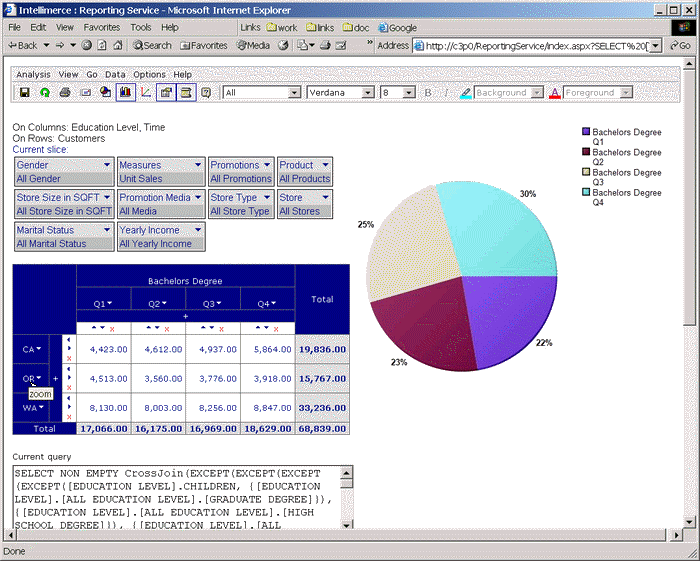This screenshot has height=561, width=700.
Task: Click the left arrow in CA row
Action: pyautogui.click(x=69, y=340)
